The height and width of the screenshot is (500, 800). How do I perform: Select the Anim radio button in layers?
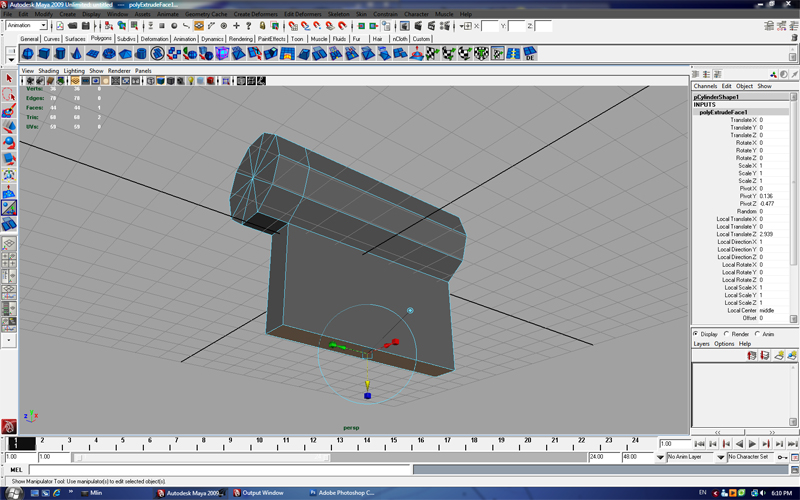pyautogui.click(x=758, y=334)
